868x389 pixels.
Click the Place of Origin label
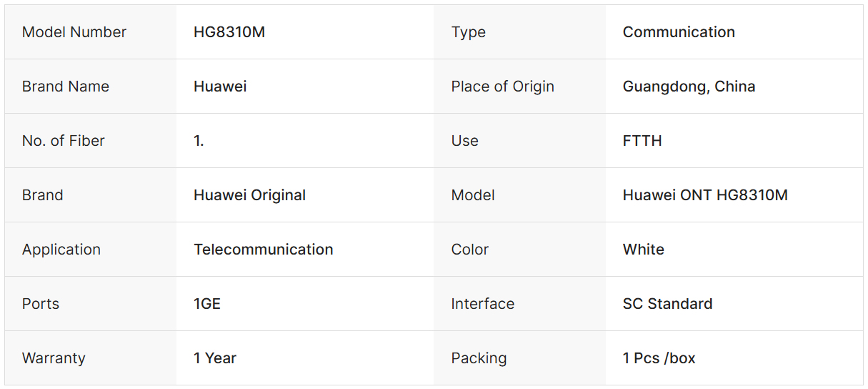point(502,87)
